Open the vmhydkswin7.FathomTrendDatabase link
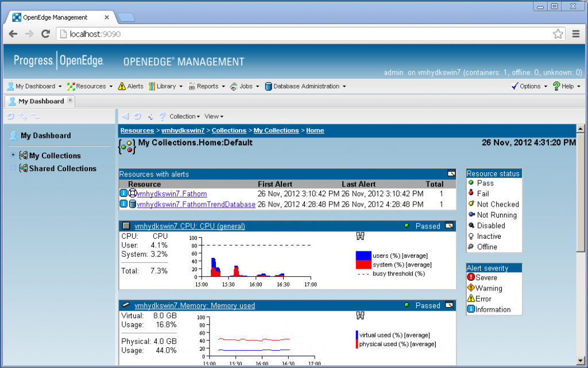 [196, 204]
